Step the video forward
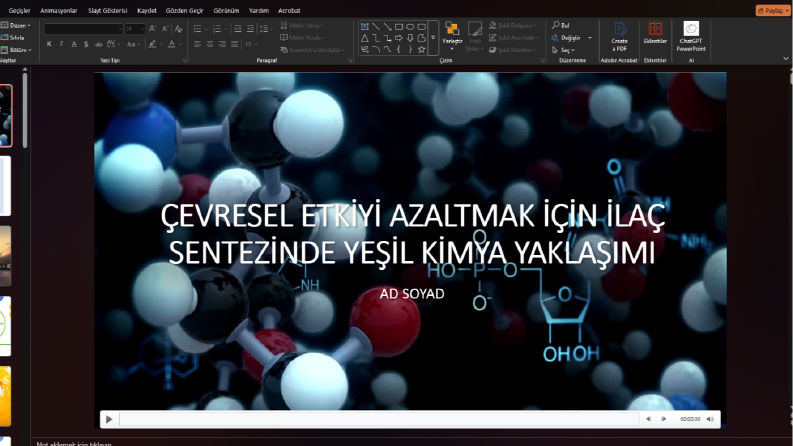 click(663, 419)
